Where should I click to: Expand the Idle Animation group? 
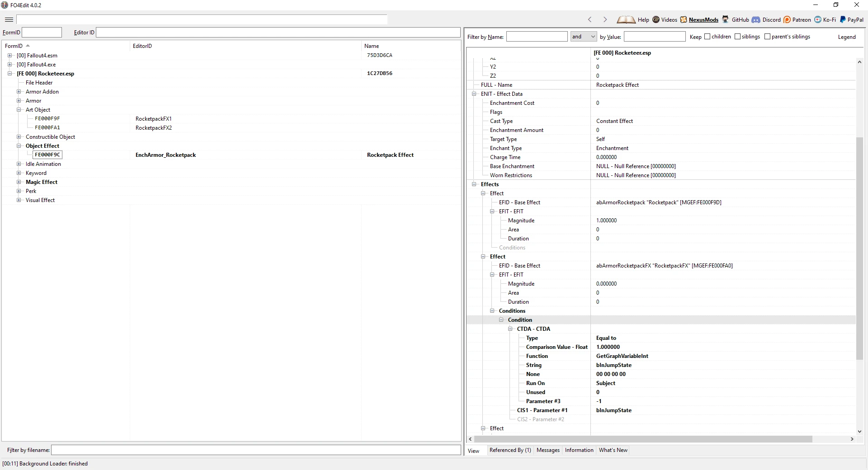point(19,164)
